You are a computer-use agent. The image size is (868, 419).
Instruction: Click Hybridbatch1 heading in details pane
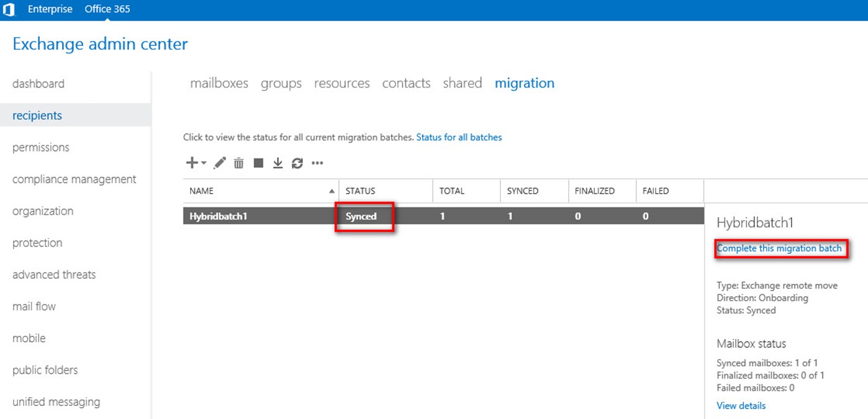click(755, 223)
